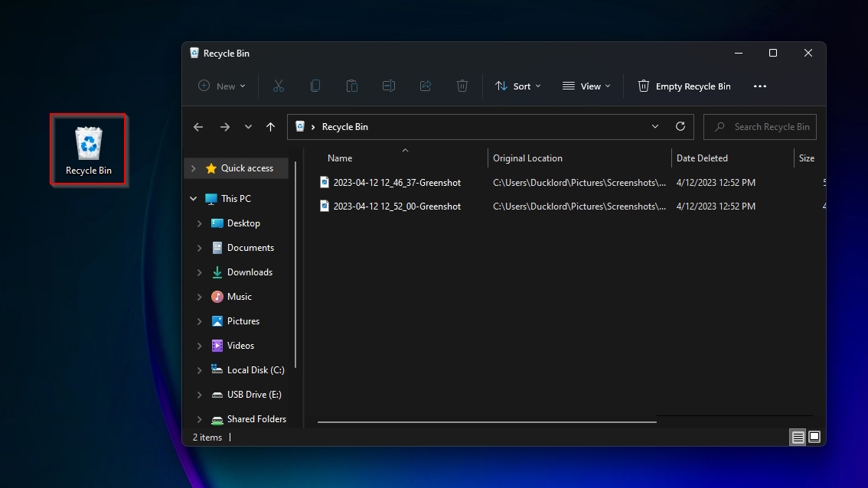868x488 pixels.
Task: Click the Share icon
Action: click(x=426, y=86)
